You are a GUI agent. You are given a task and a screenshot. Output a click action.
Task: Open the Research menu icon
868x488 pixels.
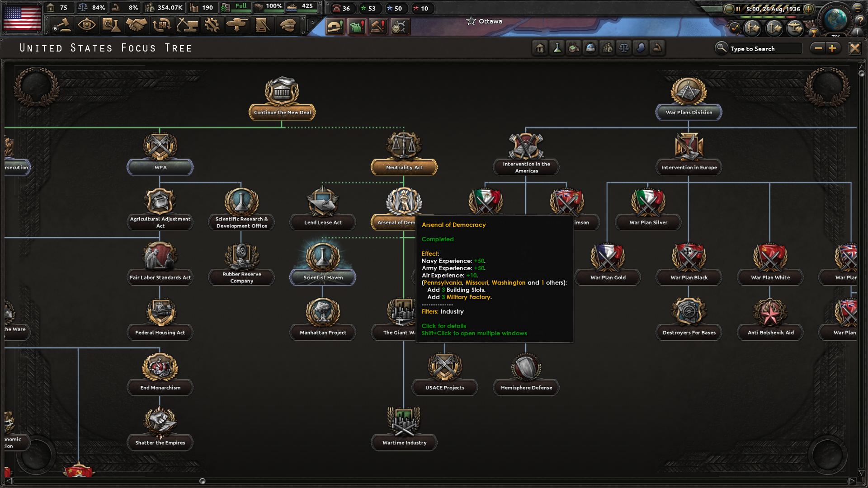pos(111,25)
